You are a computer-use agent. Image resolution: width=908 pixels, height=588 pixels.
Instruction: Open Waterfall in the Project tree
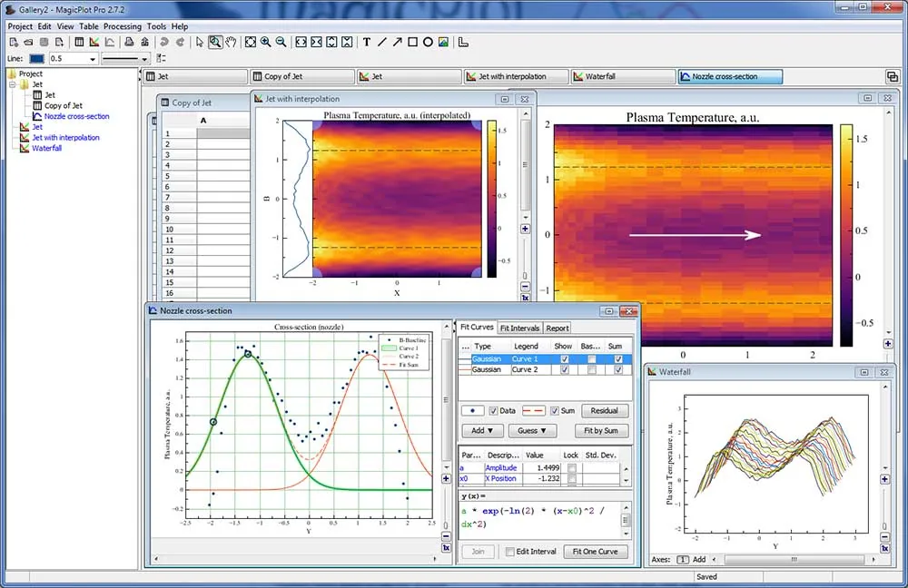tap(47, 148)
